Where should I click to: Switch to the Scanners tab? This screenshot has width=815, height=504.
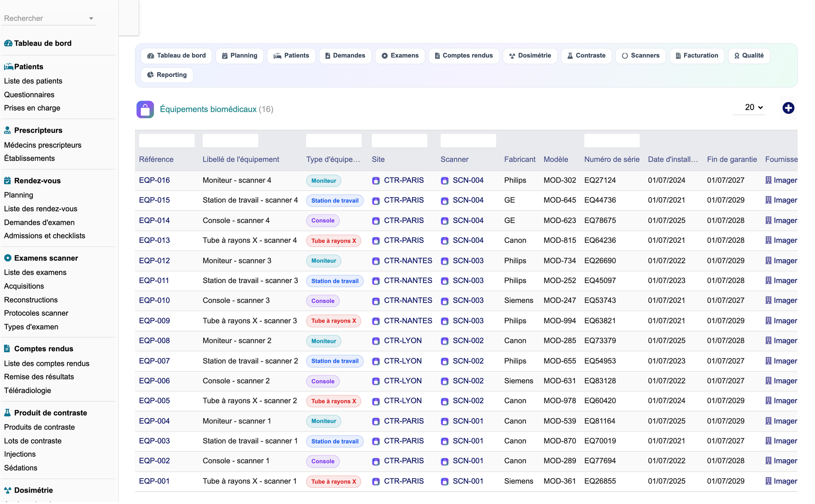(641, 56)
